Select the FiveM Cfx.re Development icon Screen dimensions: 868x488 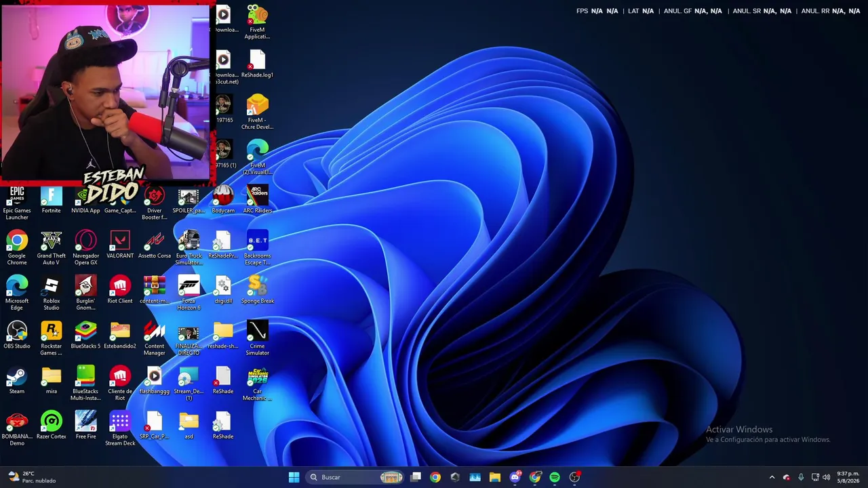click(258, 113)
